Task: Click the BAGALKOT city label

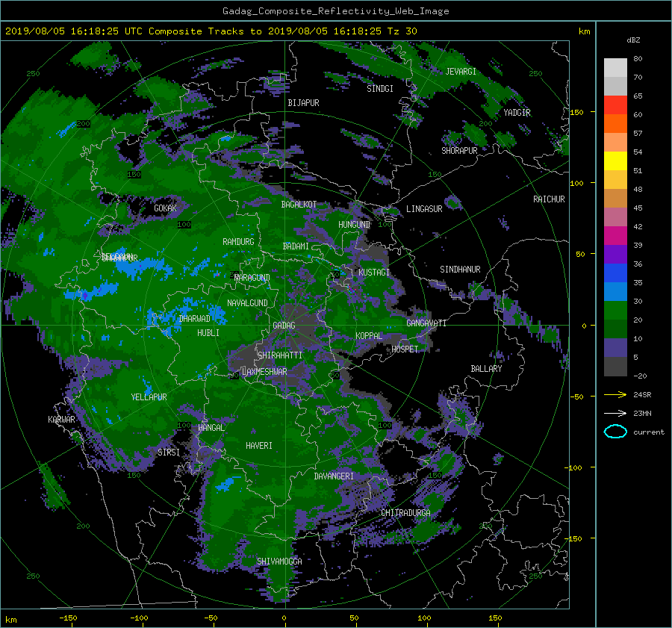Action: click(x=299, y=205)
